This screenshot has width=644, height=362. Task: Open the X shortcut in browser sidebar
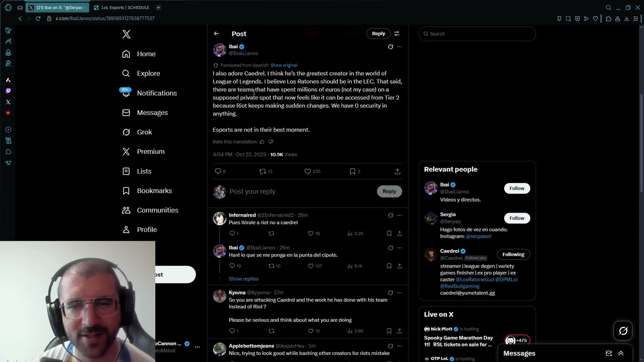click(8, 102)
